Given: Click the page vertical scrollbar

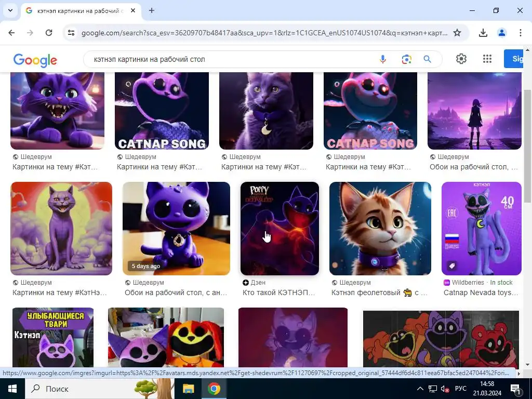Looking at the screenshot, I should [527, 146].
